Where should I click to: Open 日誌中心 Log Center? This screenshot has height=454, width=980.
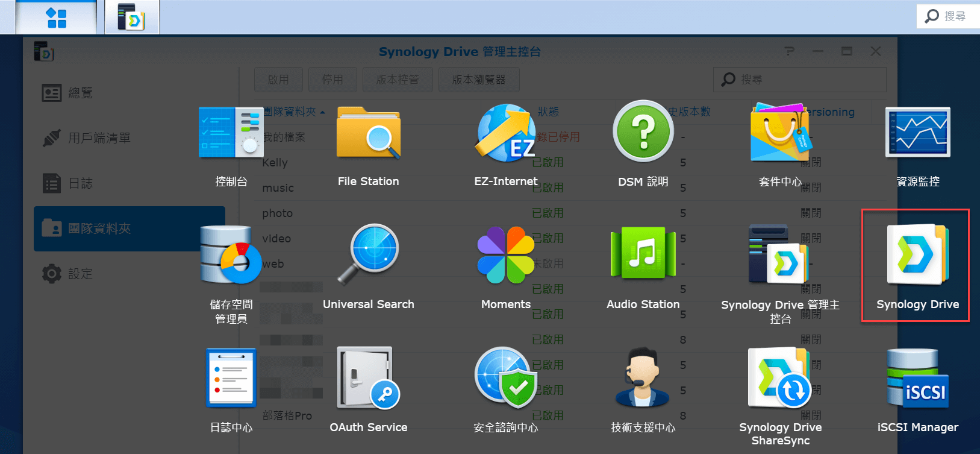pos(231,390)
